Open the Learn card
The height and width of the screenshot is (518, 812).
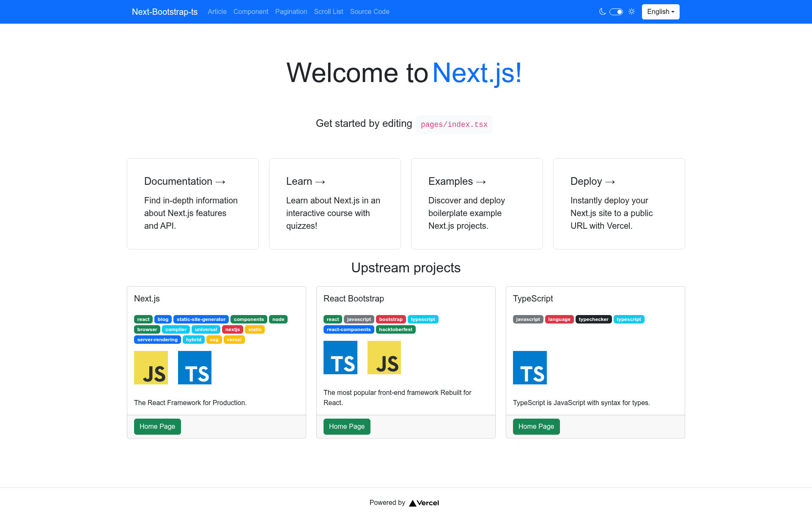coord(335,204)
